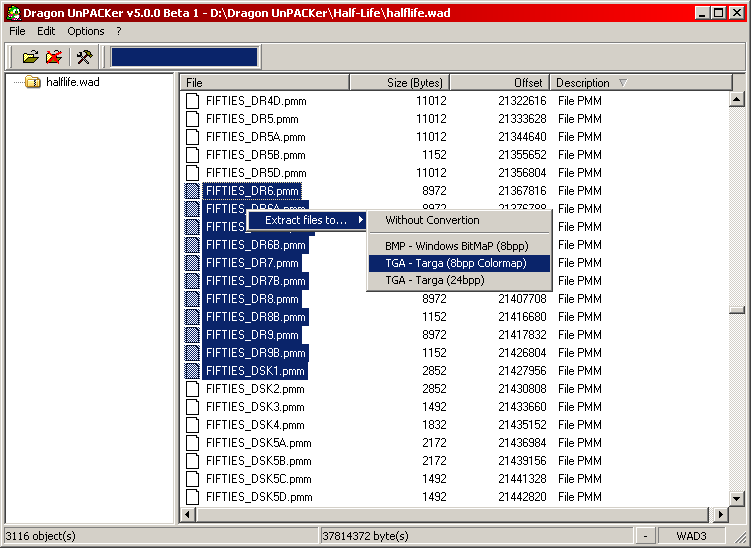Open options via hammer and wrench icon
The image size is (751, 548).
click(84, 57)
